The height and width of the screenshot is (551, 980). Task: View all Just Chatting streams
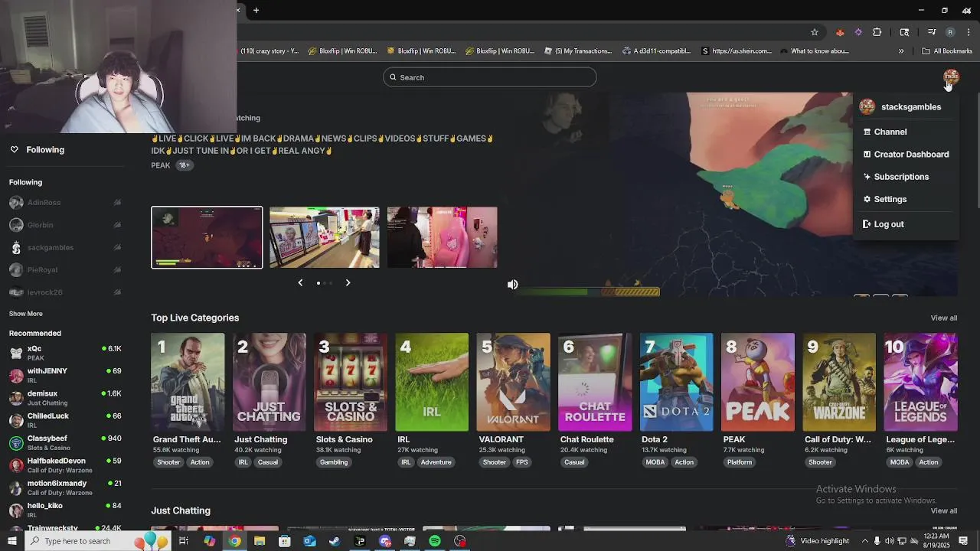coord(944,510)
